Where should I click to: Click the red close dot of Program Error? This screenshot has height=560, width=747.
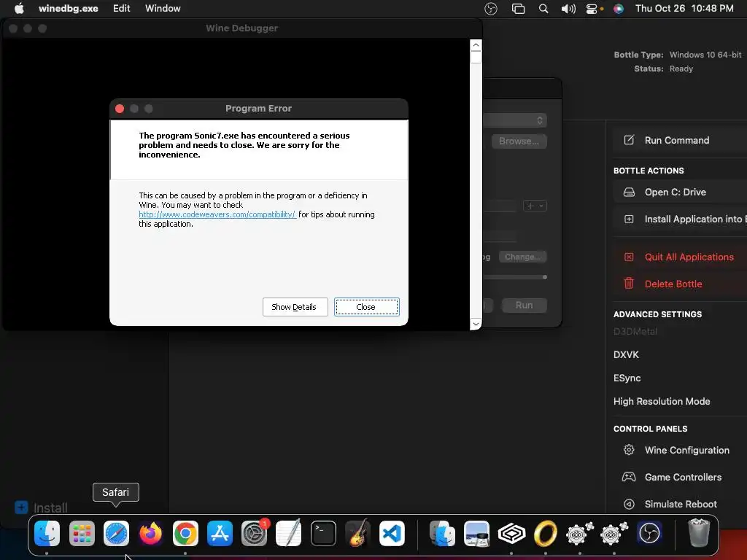(120, 109)
